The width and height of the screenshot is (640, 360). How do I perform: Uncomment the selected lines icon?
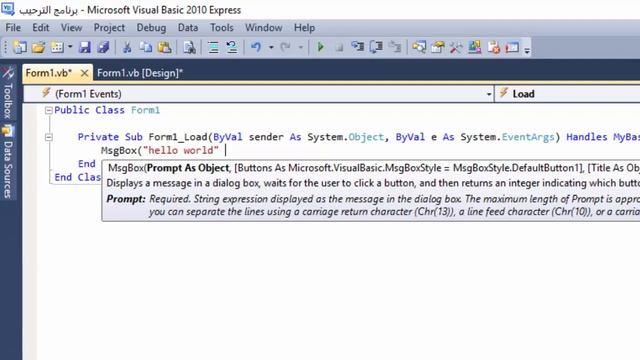click(232, 47)
